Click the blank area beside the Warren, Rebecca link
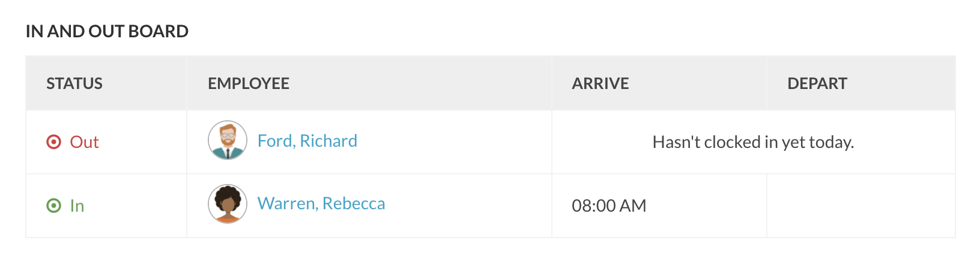The height and width of the screenshot is (267, 980). [468, 206]
